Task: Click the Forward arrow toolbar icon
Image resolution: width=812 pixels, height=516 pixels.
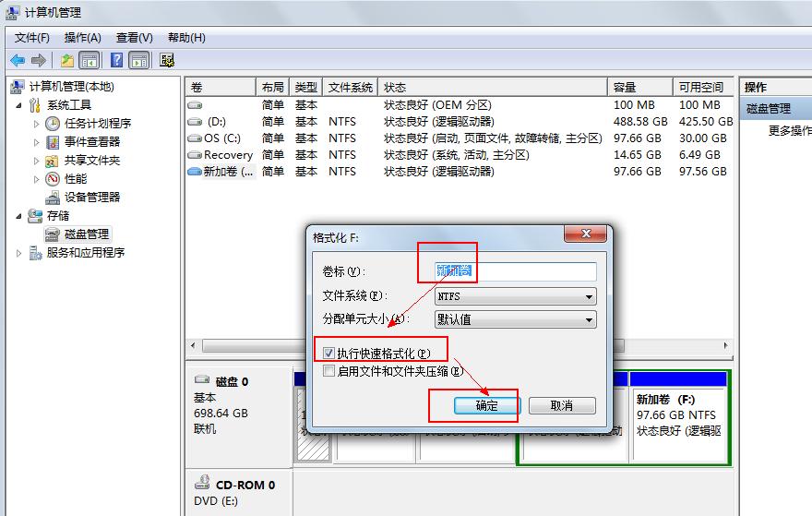Action: (39, 61)
